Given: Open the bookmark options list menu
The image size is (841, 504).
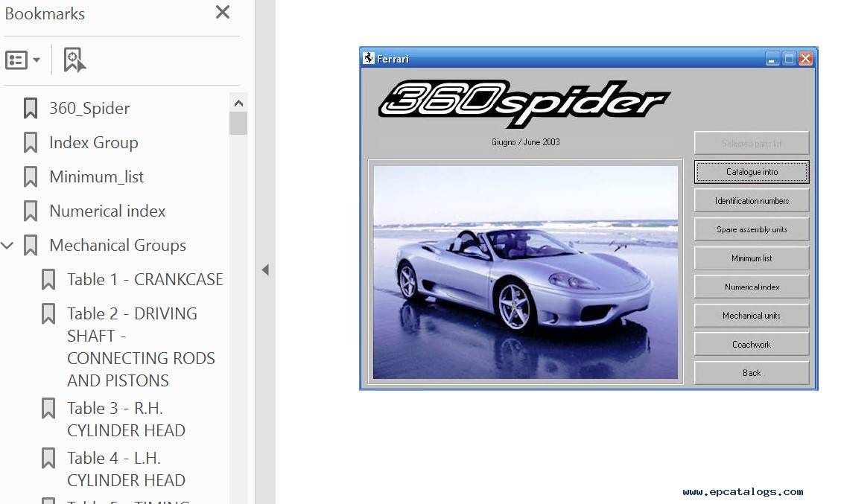Looking at the screenshot, I should pos(22,60).
